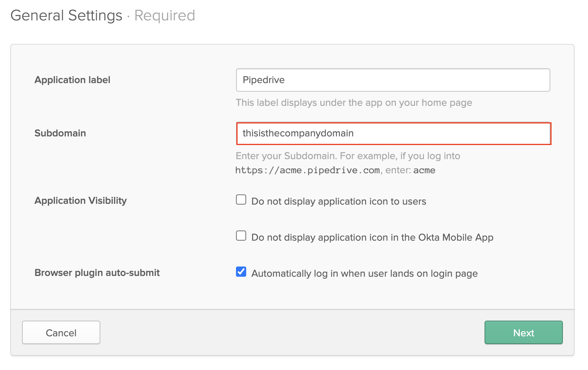Image resolution: width=588 pixels, height=370 pixels.
Task: Enable "Do not display application icon to users"
Action: pyautogui.click(x=241, y=200)
